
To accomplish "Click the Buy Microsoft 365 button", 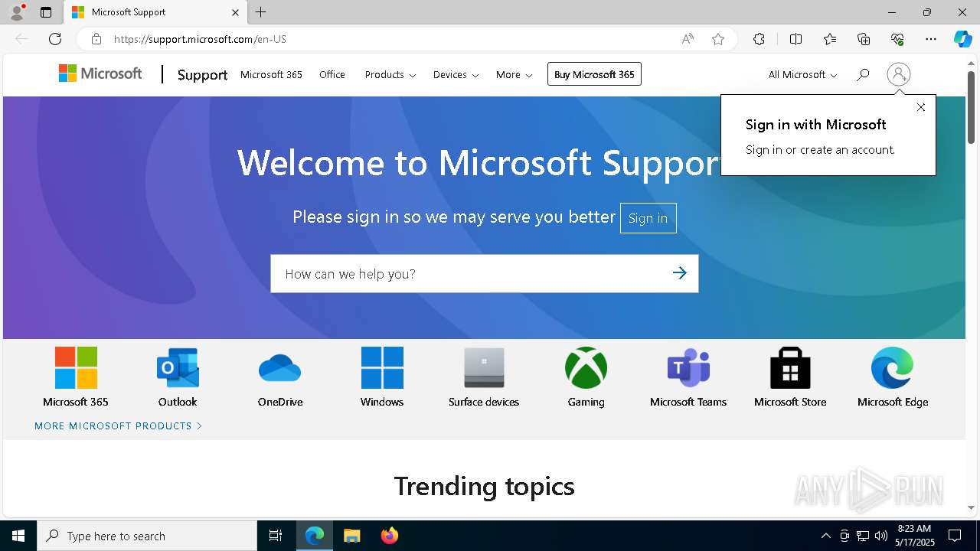I will pyautogui.click(x=594, y=74).
